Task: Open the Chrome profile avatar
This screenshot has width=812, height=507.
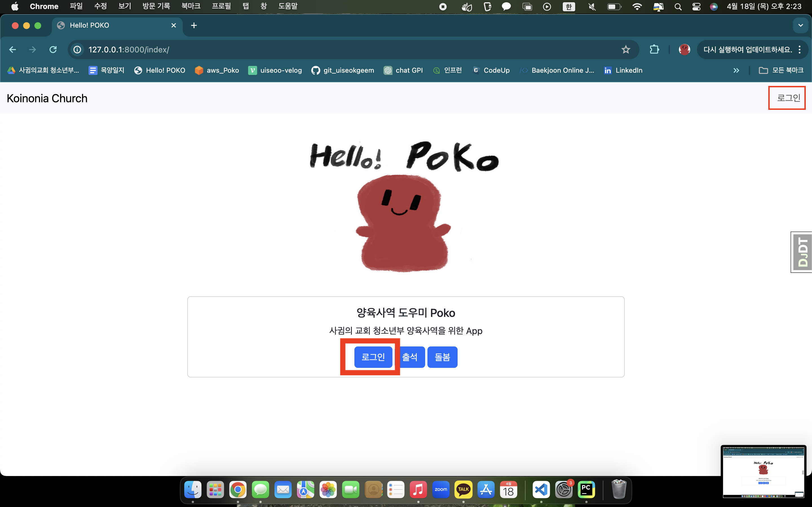Action: pyautogui.click(x=684, y=50)
